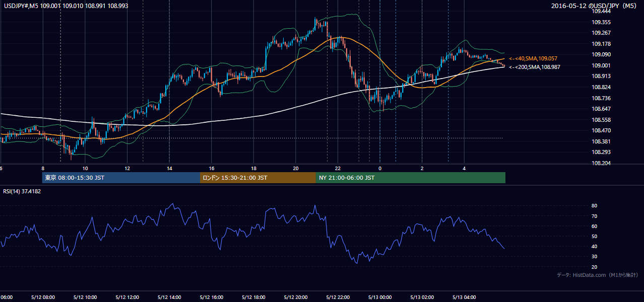Pick the 5/13 04:00 time axis label
The image size is (644, 302).
pyautogui.click(x=464, y=297)
